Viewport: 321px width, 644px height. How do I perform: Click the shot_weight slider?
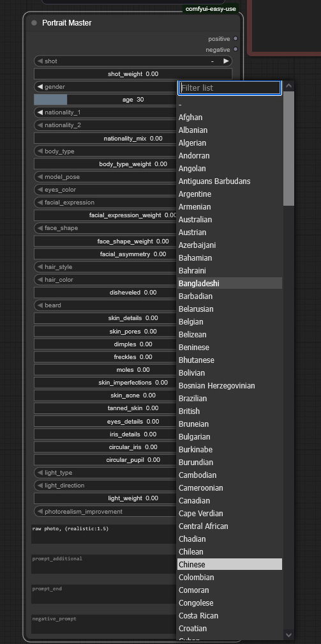coord(133,74)
